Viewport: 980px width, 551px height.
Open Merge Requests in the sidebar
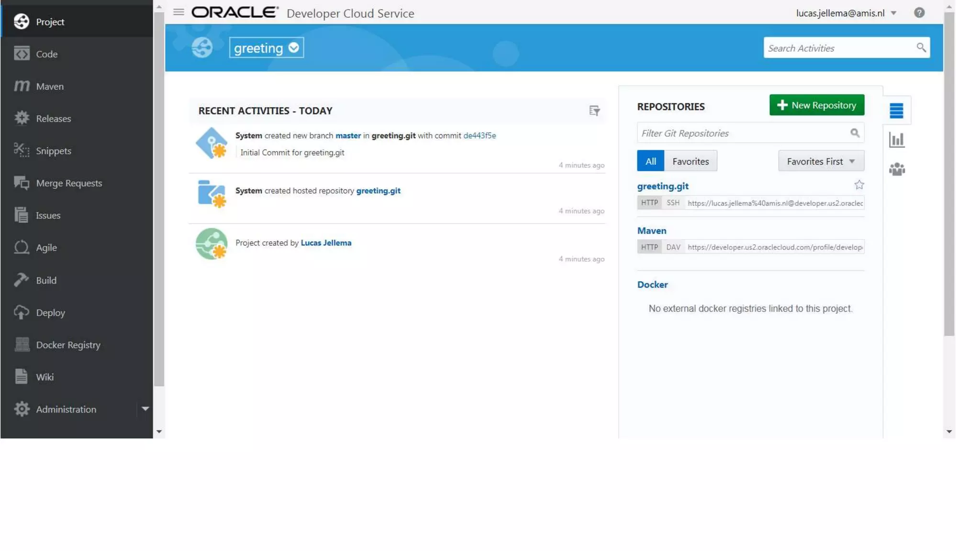(69, 183)
